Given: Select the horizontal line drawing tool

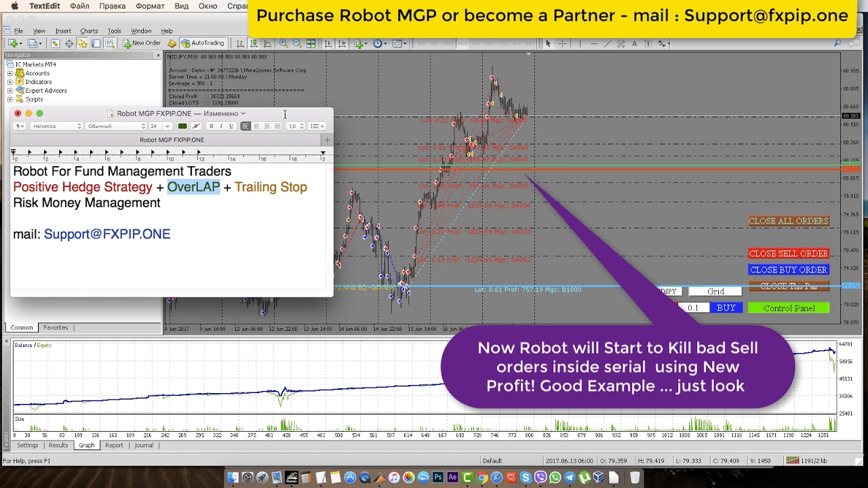Looking at the screenshot, I should point(594,43).
